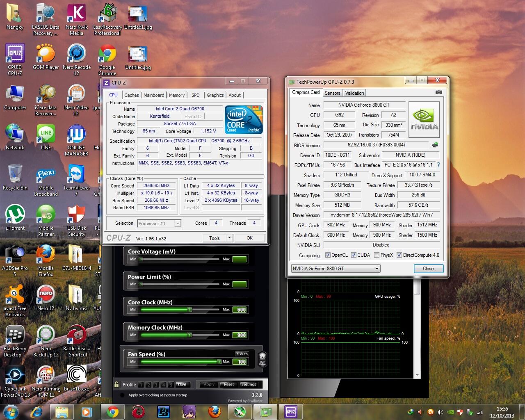The height and width of the screenshot is (420, 525).
Task: Launch Mozilla Firefox from the desktop
Action: [x=46, y=261]
